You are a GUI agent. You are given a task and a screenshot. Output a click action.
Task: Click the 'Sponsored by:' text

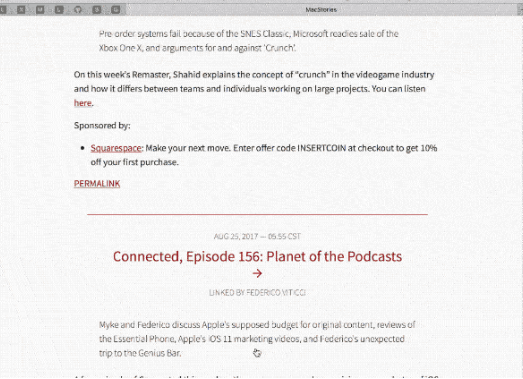coord(102,125)
